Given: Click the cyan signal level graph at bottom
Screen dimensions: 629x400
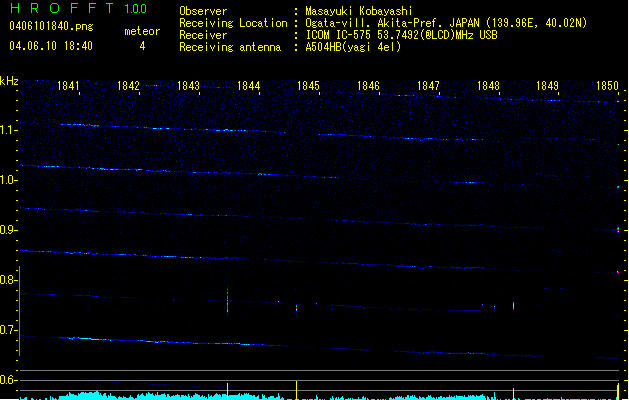Looking at the screenshot, I should [x=320, y=396].
